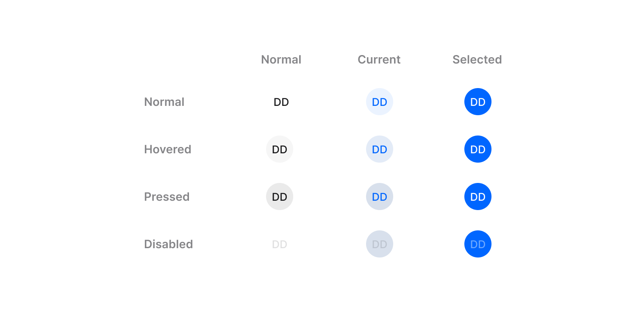Click the Hovered row label
Screen dimensions: 644x310
coord(167,149)
